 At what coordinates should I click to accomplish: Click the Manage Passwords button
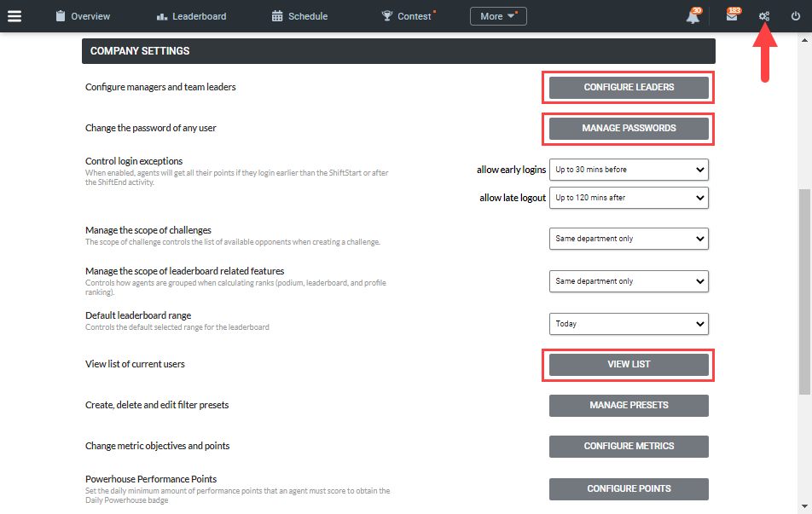[629, 129]
